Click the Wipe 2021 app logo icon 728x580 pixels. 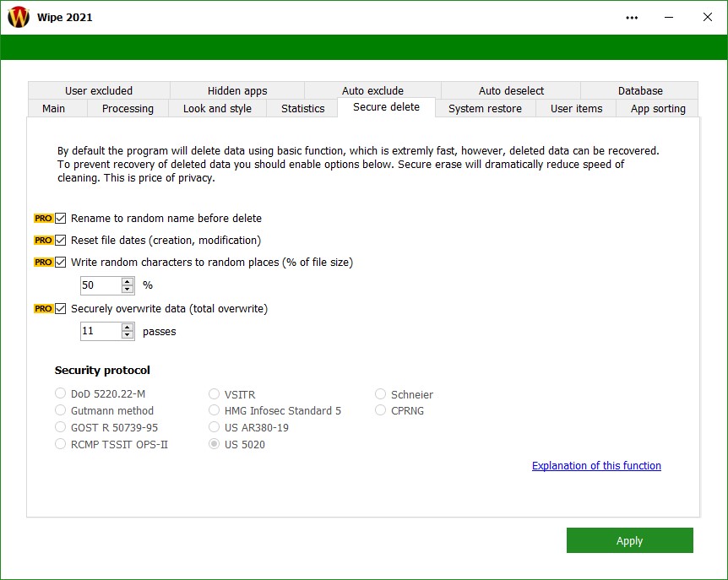pos(19,17)
